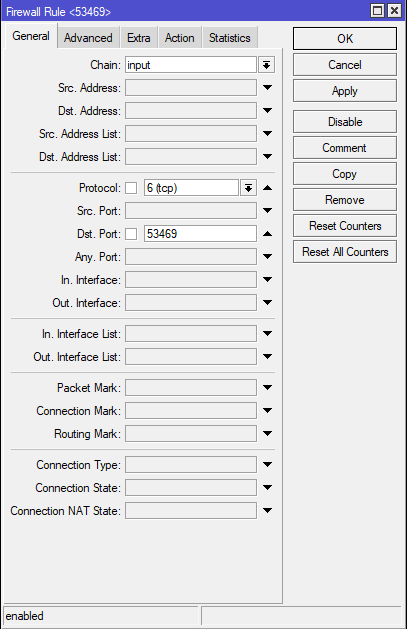Expand the Src. Address field arrow
Image resolution: width=407 pixels, height=629 pixels.
pos(267,88)
